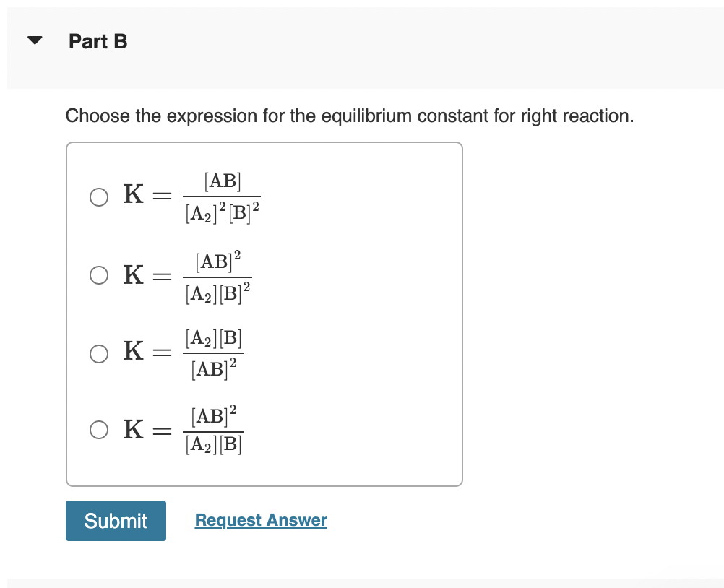The image size is (724, 588).
Task: Submit your selected equilibrium expression
Action: (x=116, y=520)
